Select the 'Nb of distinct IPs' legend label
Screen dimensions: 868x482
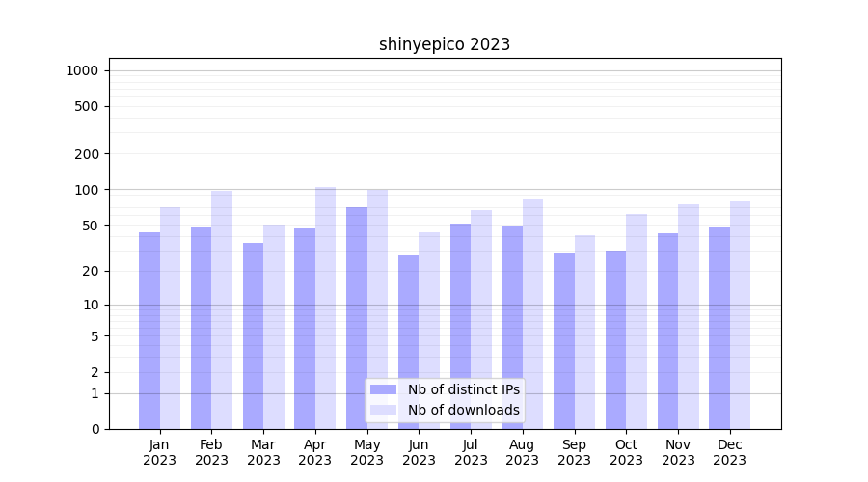coord(463,389)
